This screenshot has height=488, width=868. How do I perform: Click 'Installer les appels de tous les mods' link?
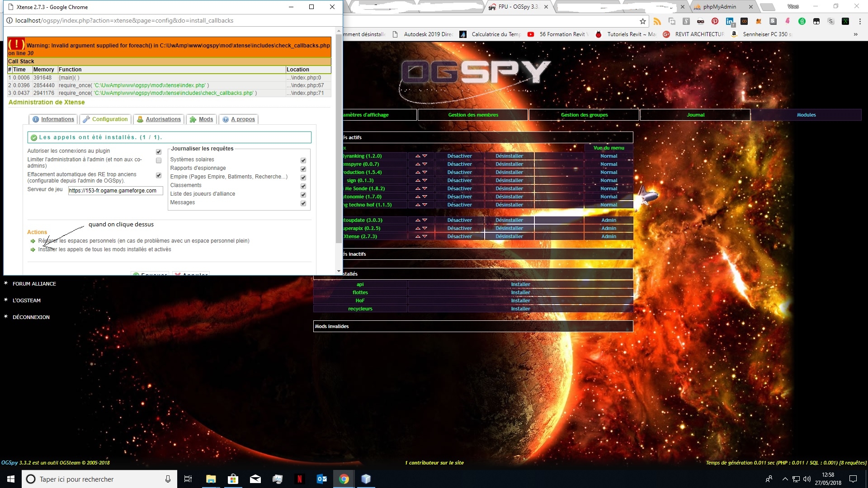104,249
